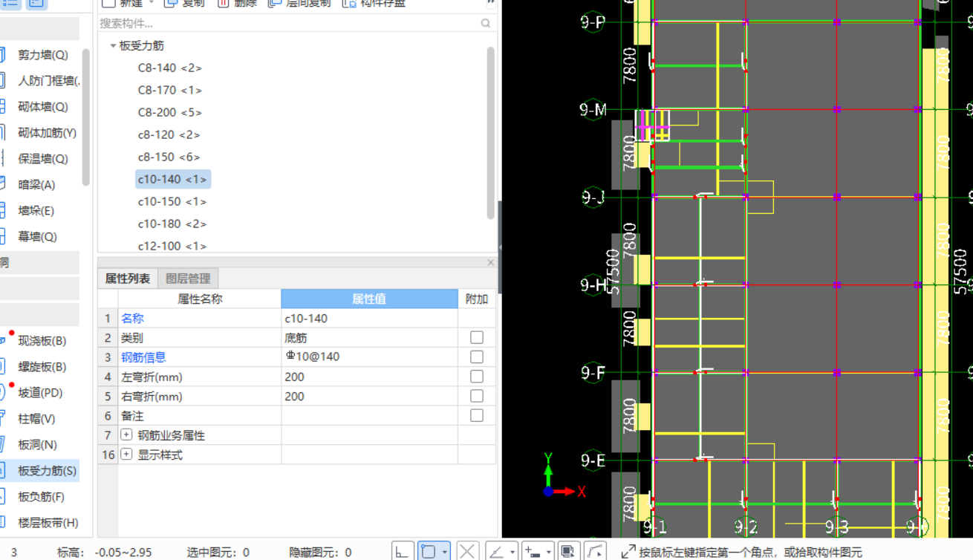This screenshot has width=973, height=560.
Task: Click the crossed-lines X icon in status bar
Action: click(x=466, y=551)
